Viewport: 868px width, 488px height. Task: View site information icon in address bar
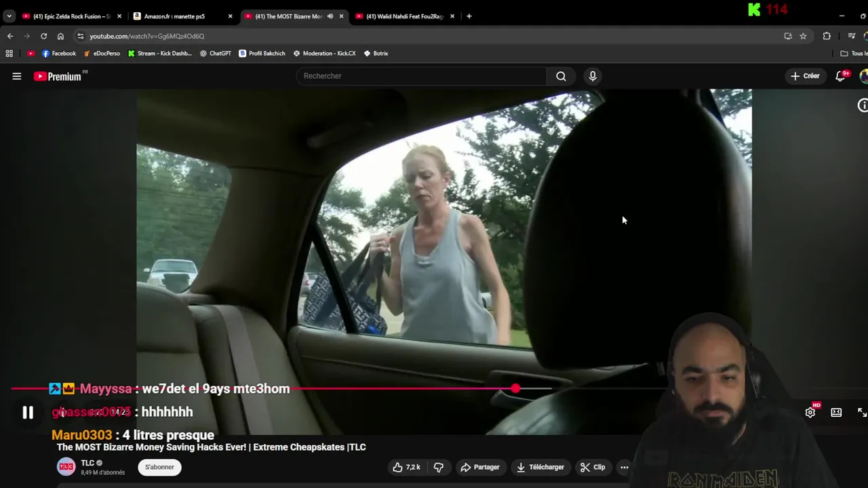point(81,36)
